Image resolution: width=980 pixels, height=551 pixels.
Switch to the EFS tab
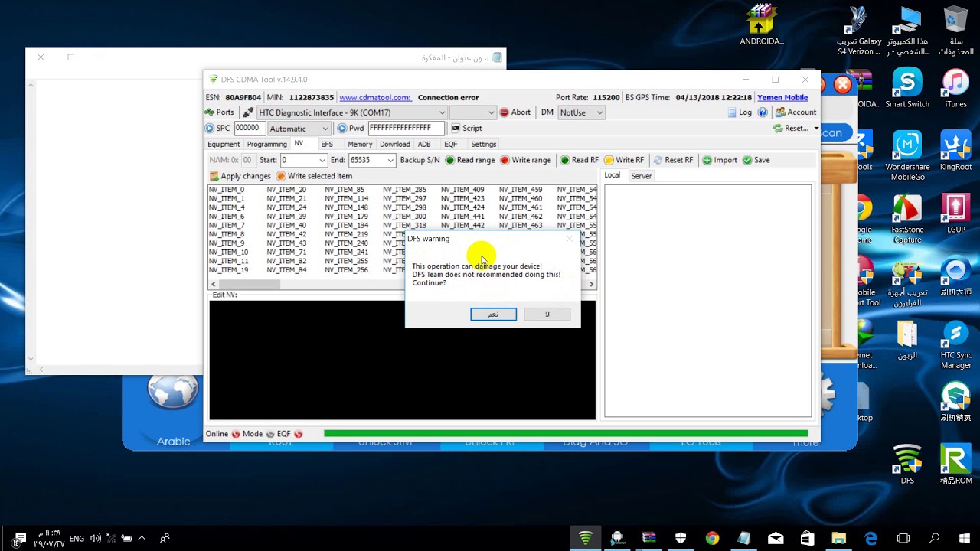pos(327,144)
